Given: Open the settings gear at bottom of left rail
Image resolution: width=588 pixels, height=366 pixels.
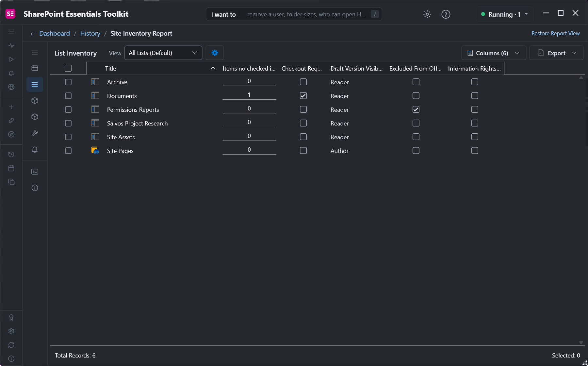Looking at the screenshot, I should point(11,331).
